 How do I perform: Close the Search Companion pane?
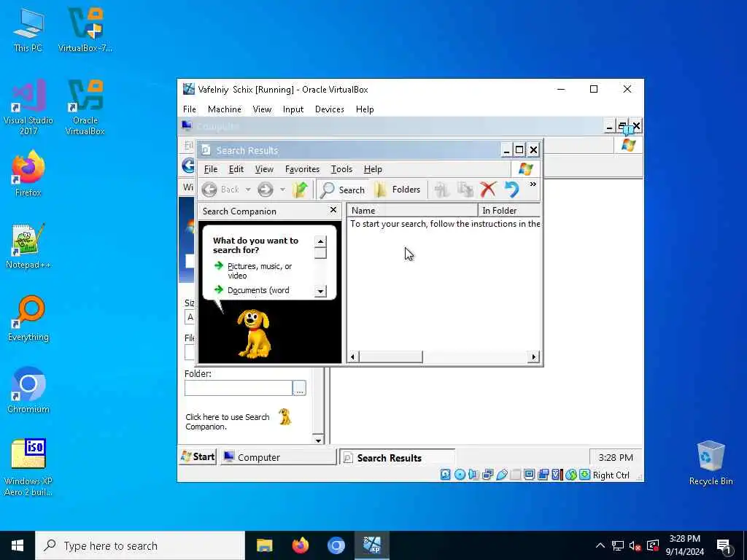(333, 210)
